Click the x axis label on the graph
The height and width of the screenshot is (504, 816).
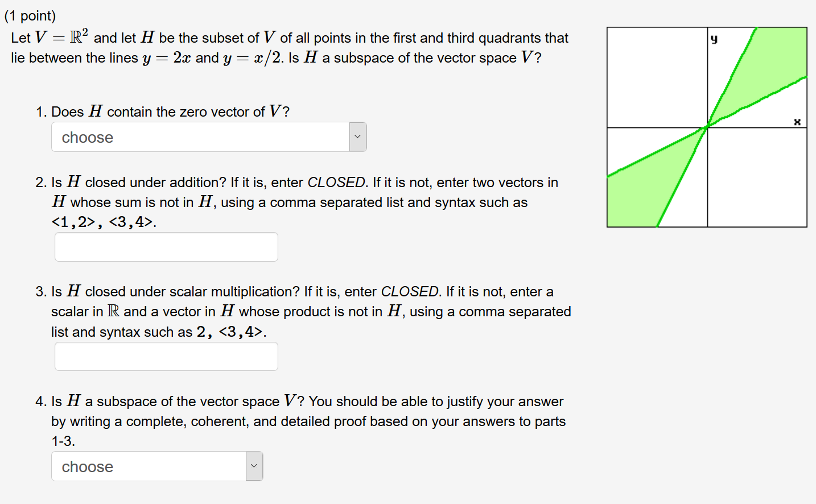point(798,121)
